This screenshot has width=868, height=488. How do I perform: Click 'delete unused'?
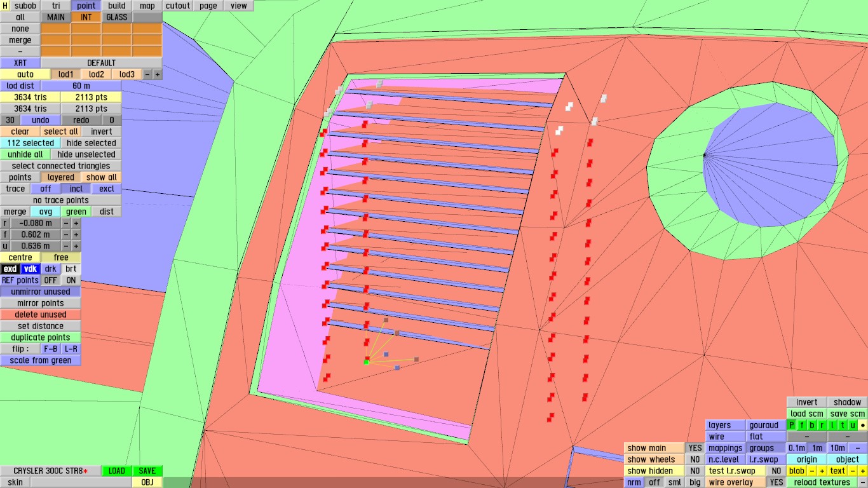(x=41, y=315)
